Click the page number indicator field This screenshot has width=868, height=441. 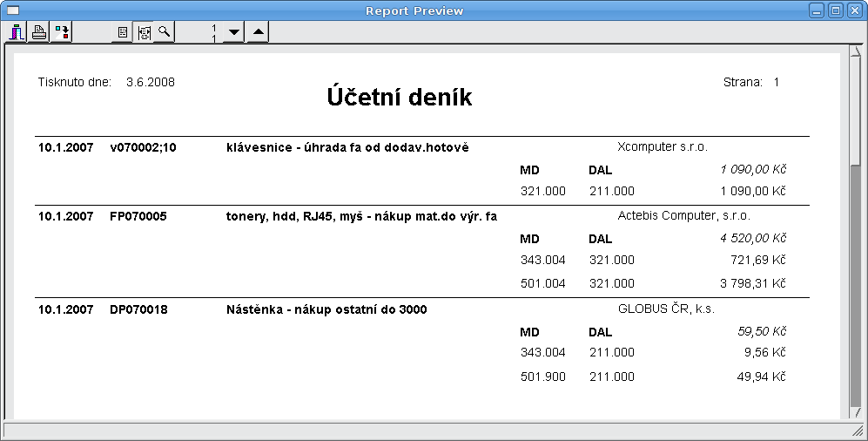(x=213, y=33)
